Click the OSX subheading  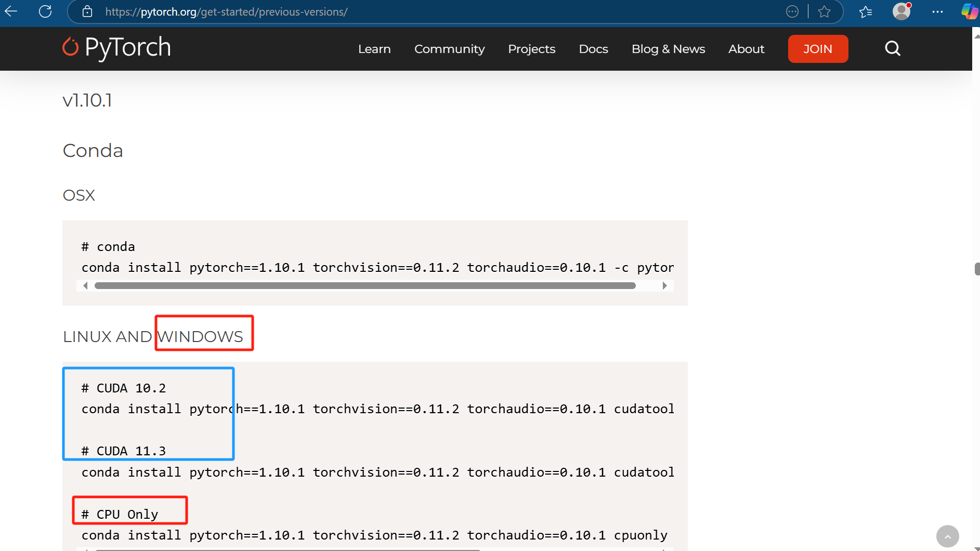pyautogui.click(x=79, y=195)
